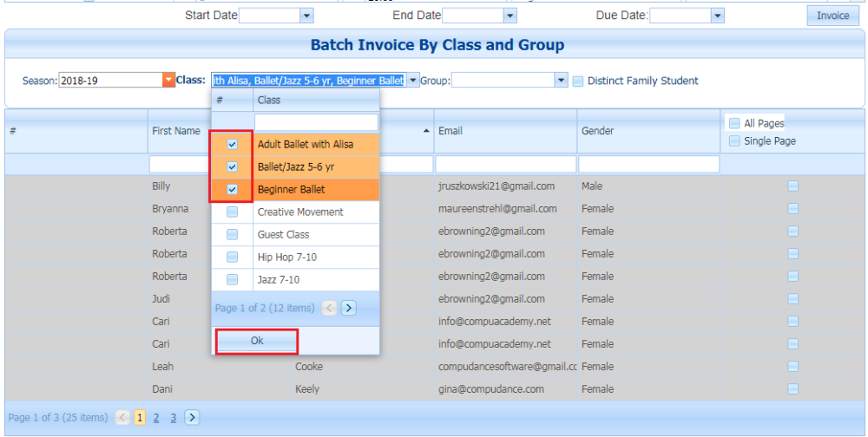
Task: Uncheck Beginner Ballet checkbox
Action: coord(233,190)
